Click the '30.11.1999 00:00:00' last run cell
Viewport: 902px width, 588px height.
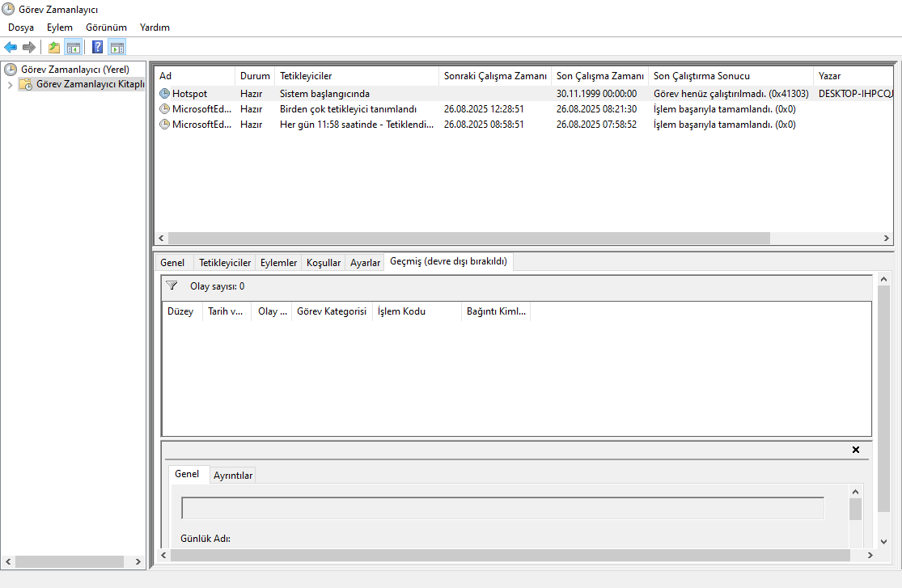coord(596,93)
